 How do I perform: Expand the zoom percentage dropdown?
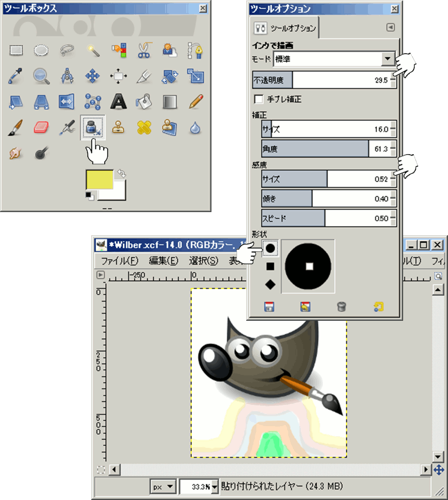tap(215, 486)
